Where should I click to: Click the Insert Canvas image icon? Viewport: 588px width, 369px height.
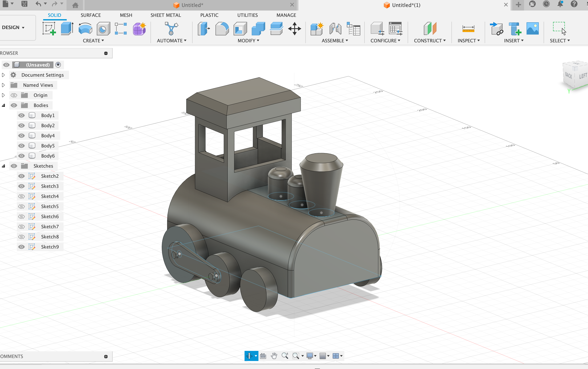(x=532, y=29)
